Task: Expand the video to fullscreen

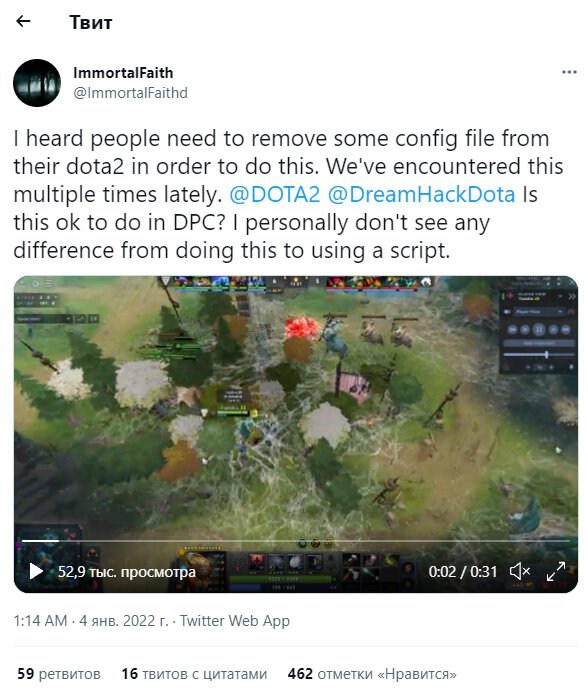Action: [556, 571]
